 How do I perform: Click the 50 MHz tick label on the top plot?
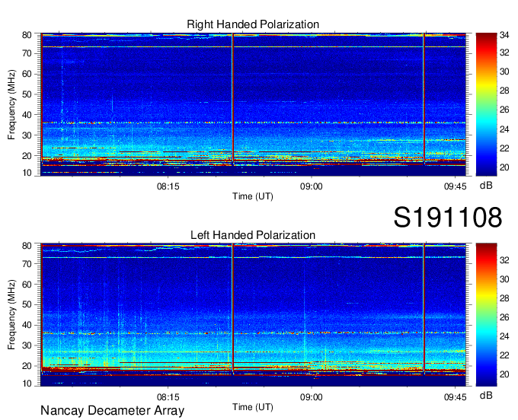tap(27, 94)
